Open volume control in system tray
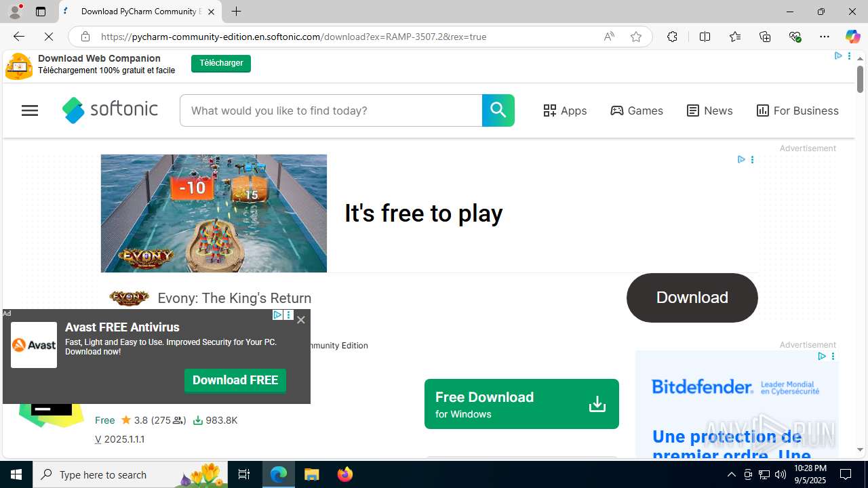 click(x=781, y=474)
